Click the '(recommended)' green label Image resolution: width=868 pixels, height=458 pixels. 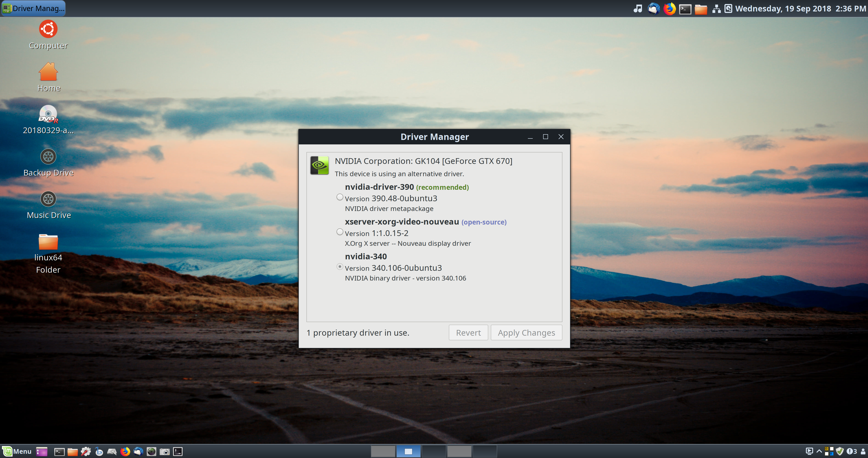point(442,187)
